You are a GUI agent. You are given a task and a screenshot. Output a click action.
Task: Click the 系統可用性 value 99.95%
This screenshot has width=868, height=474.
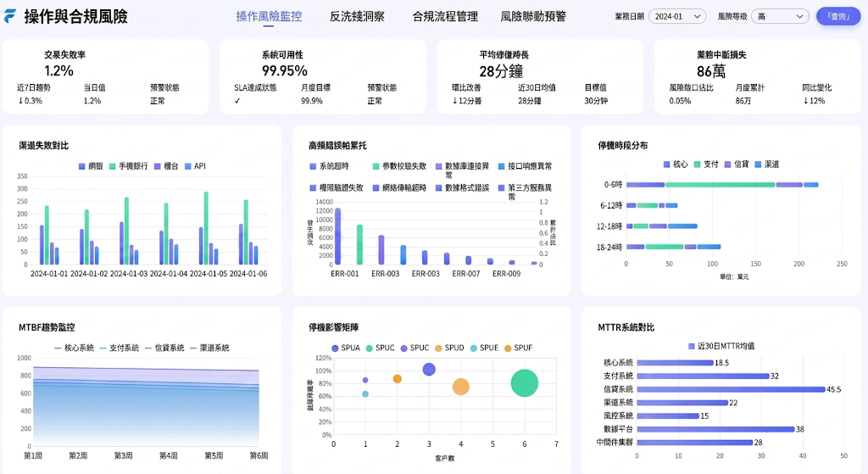285,71
